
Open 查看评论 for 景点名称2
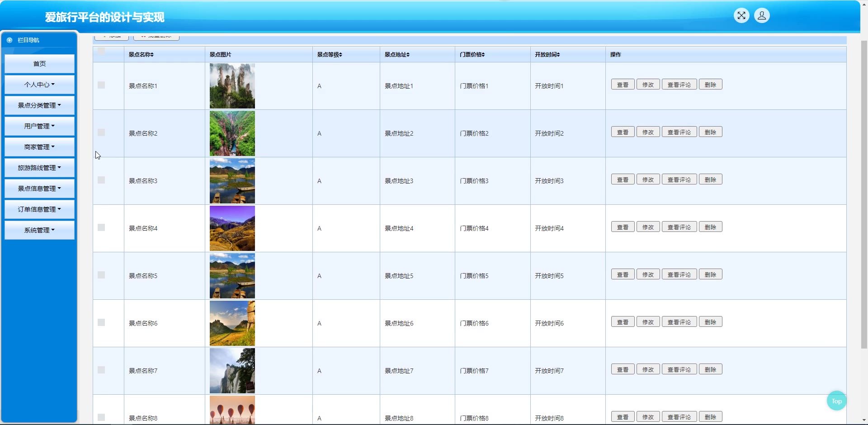[x=679, y=132]
